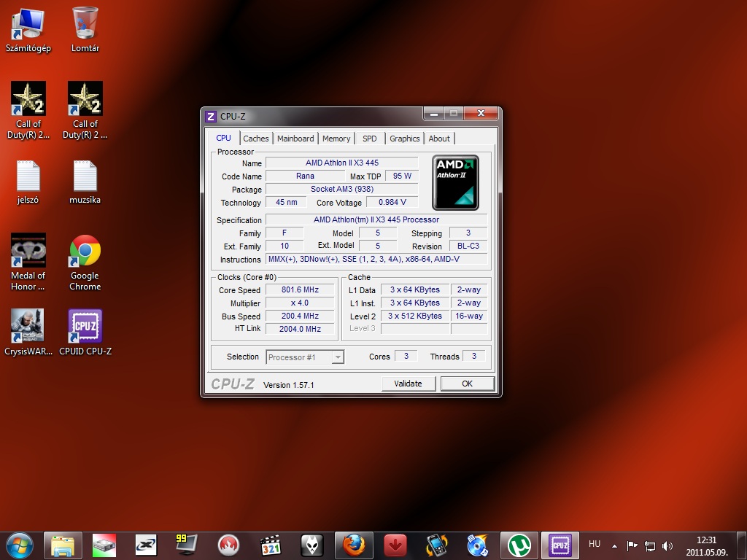Click the Version 1.57.1 label
747x560 pixels.
[289, 385]
